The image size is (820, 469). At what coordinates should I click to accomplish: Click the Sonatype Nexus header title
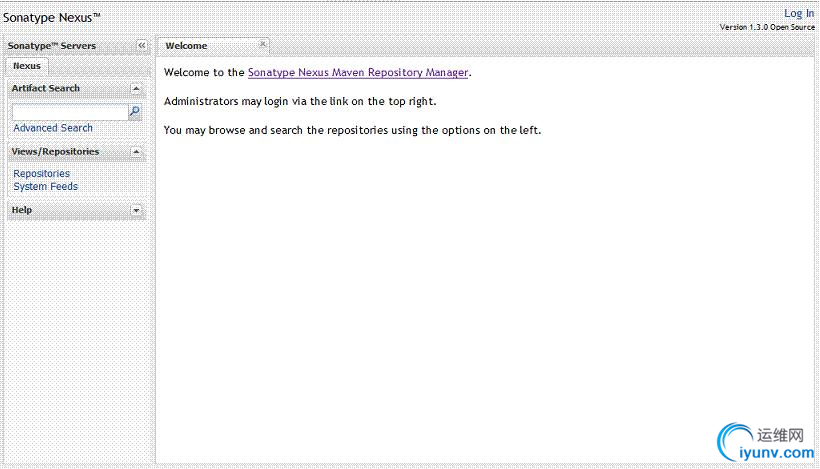51,18
